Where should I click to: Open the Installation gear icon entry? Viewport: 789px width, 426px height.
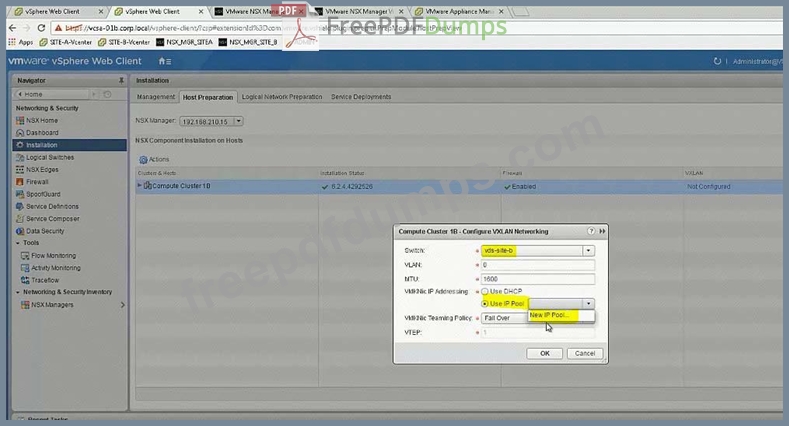point(20,145)
